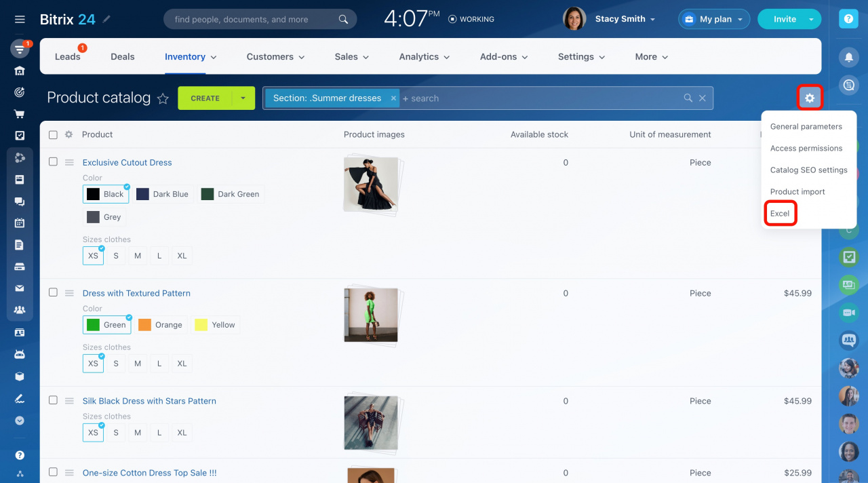Open the robot automation sidebar icon
The width and height of the screenshot is (868, 483).
[20, 354]
